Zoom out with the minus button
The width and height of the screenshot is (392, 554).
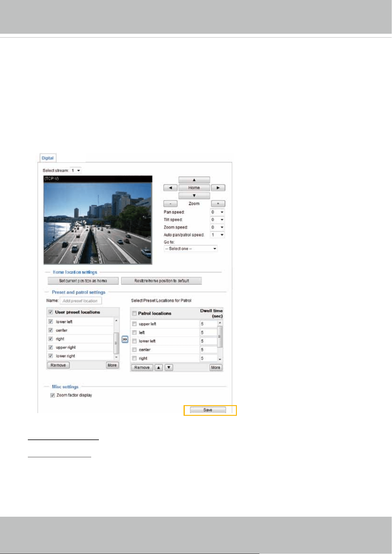(x=171, y=204)
